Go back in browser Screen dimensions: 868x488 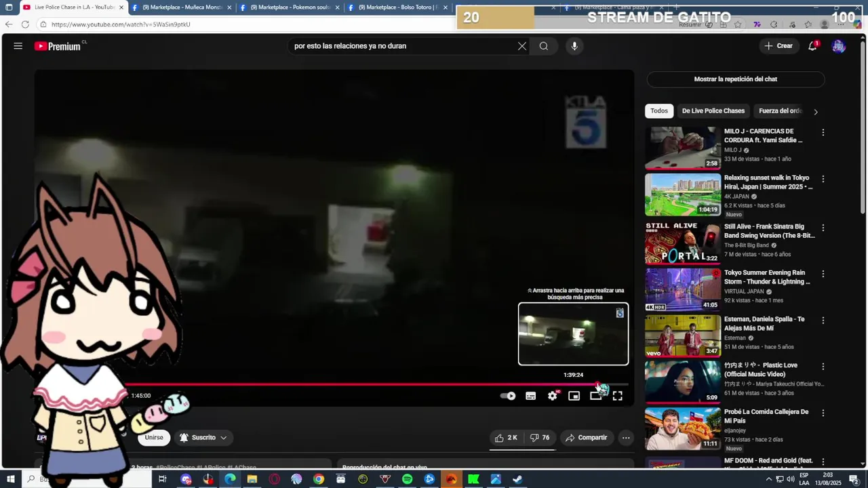8,24
